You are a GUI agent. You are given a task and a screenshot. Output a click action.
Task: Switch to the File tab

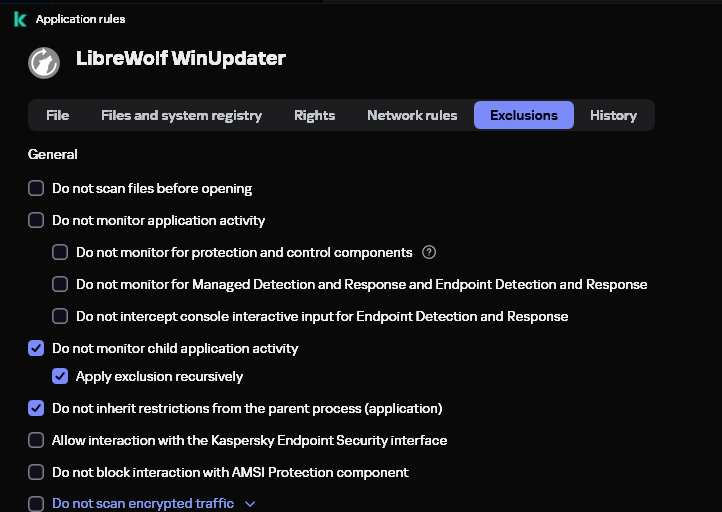[x=58, y=115]
